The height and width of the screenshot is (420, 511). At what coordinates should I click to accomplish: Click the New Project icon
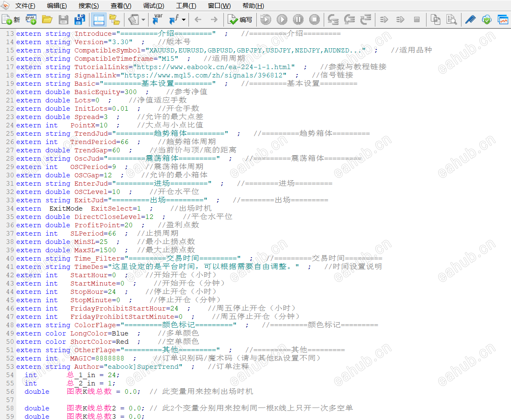[x=31, y=20]
